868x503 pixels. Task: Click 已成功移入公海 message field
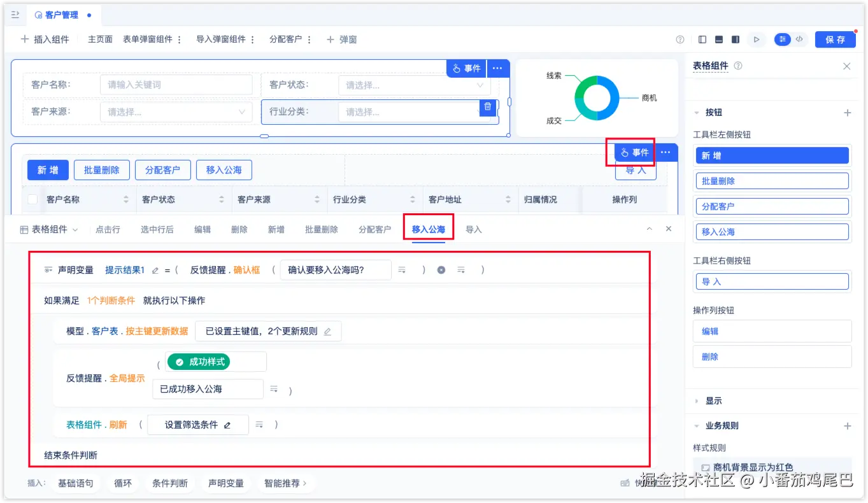208,389
